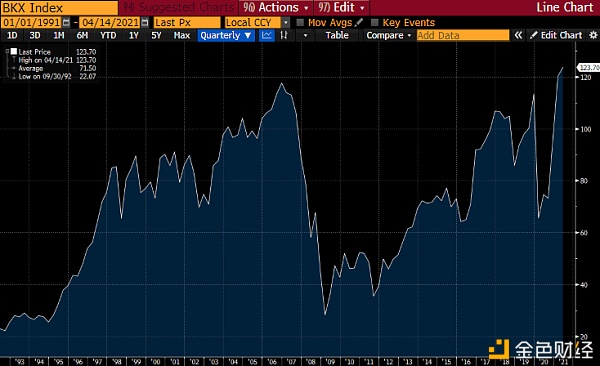Click the start date field 01/01/1991

32,23
